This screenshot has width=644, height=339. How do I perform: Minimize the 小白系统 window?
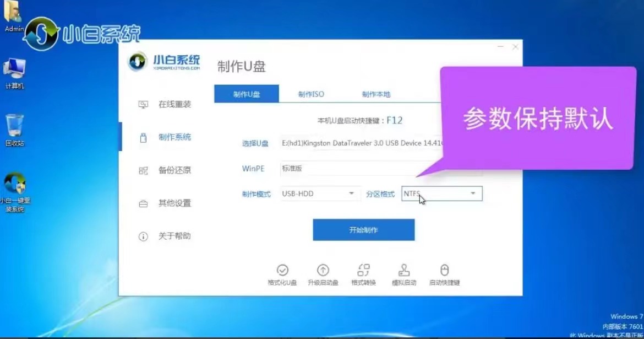click(500, 47)
